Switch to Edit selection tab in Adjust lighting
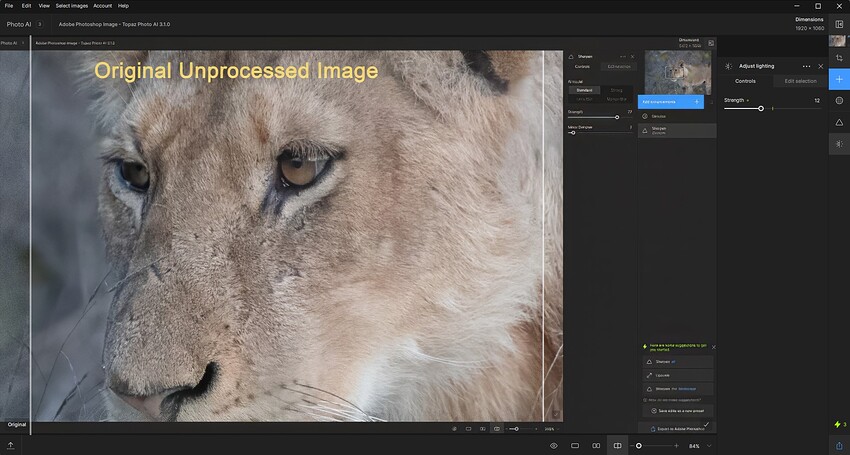Screen dimensions: 850x455 click(x=801, y=81)
